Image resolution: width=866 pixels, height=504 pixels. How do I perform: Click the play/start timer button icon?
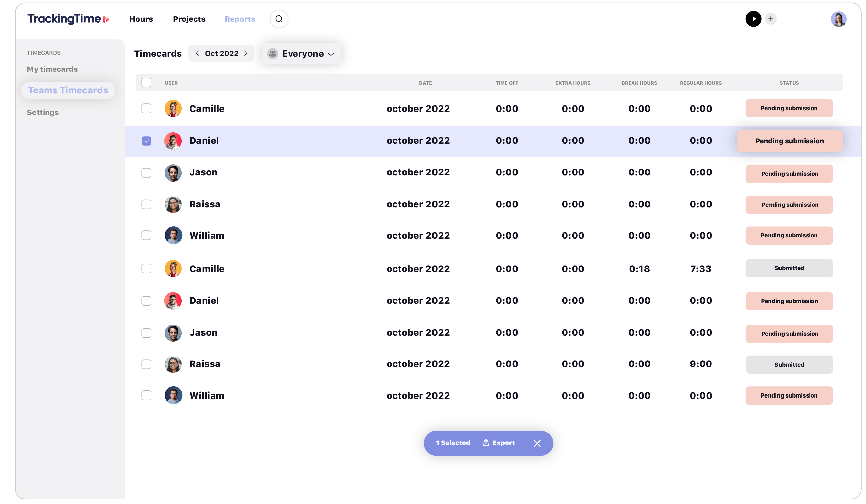pyautogui.click(x=753, y=19)
